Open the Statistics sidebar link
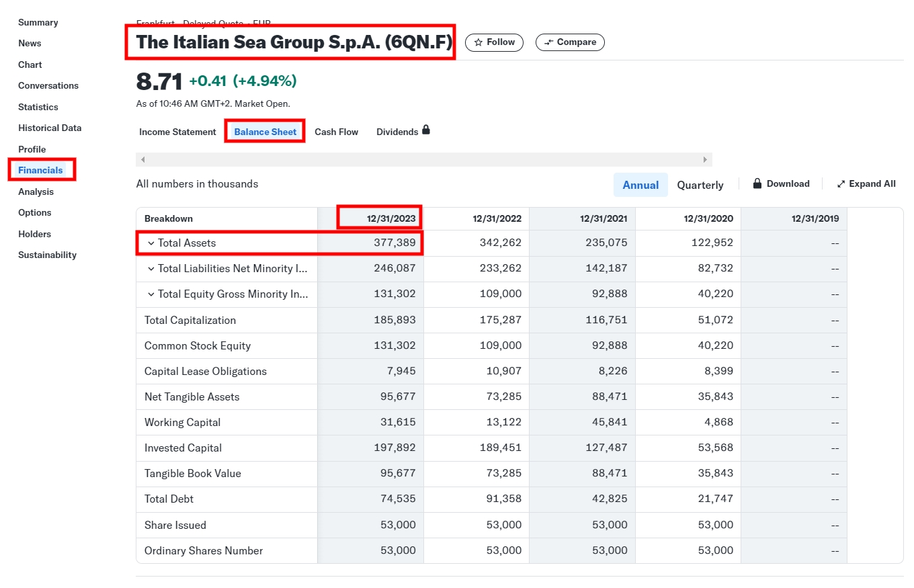This screenshot has height=588, width=914. tap(38, 107)
